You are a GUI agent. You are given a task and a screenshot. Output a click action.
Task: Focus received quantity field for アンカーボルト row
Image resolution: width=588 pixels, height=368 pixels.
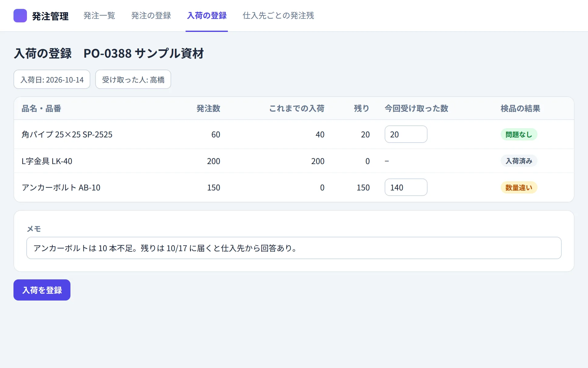(406, 187)
